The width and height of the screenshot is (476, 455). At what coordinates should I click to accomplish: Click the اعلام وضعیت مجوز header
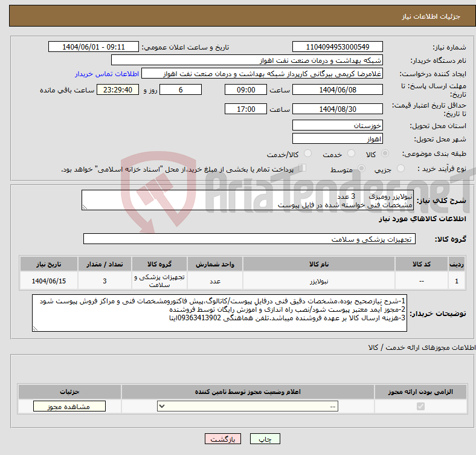tap(248, 392)
